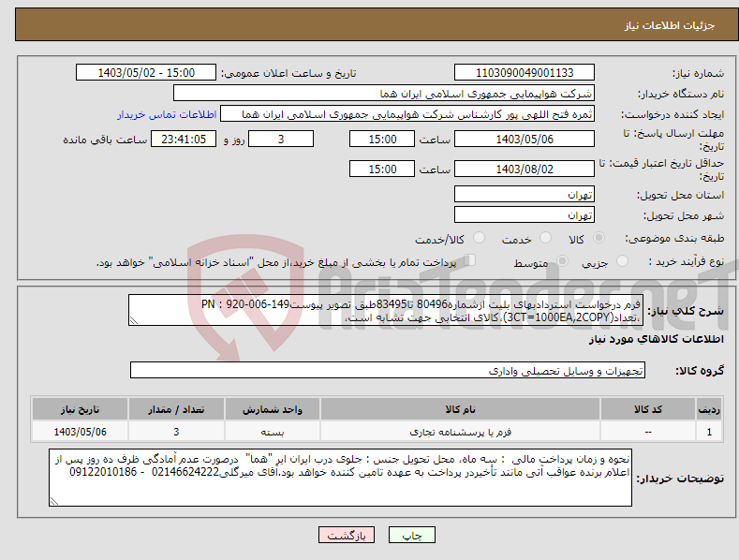The height and width of the screenshot is (560, 739).
Task: Click the request creator name field
Action: coord(407,114)
